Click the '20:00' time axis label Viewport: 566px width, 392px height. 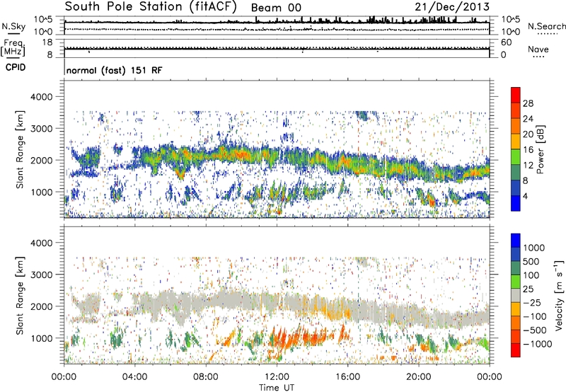(x=419, y=377)
